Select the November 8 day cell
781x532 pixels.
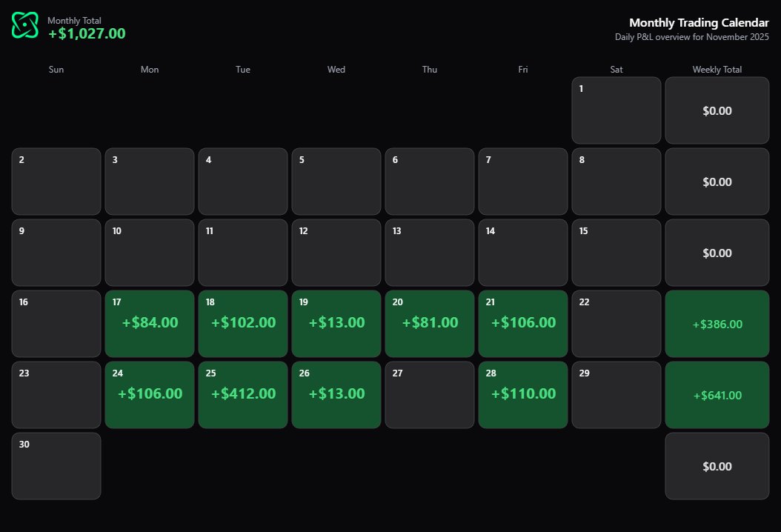tap(617, 182)
